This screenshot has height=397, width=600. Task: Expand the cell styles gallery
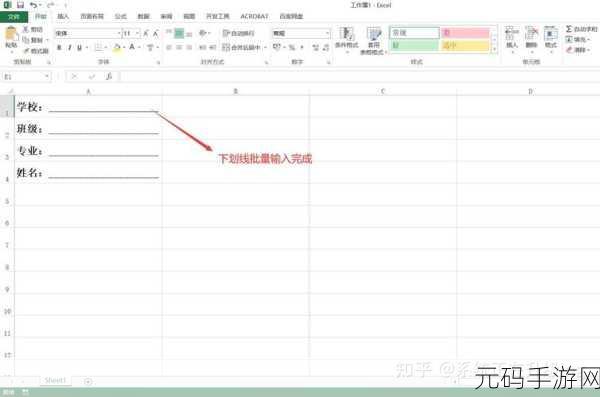[494, 49]
